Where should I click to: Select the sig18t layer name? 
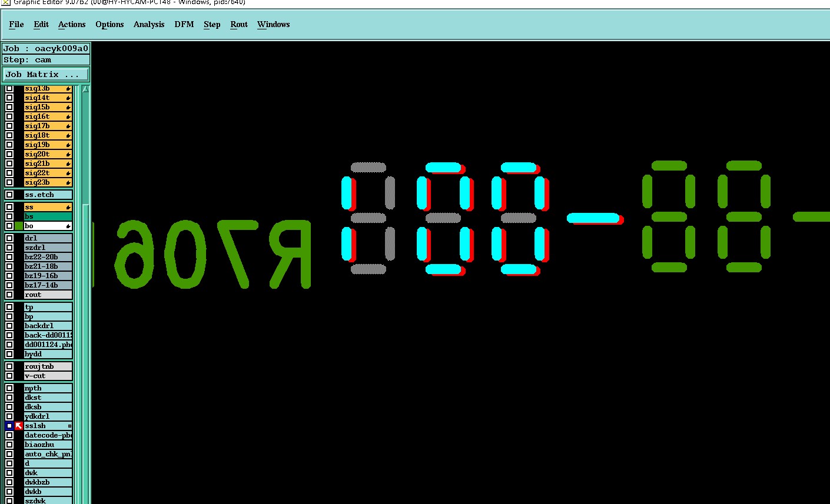point(48,135)
